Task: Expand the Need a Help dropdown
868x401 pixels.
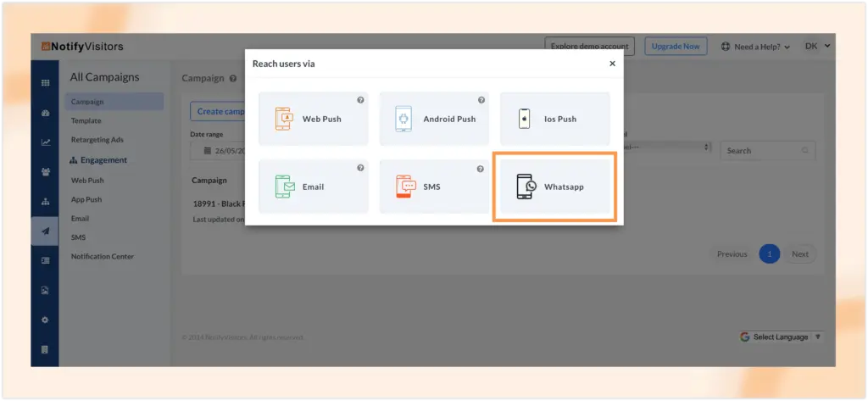Action: (x=755, y=47)
